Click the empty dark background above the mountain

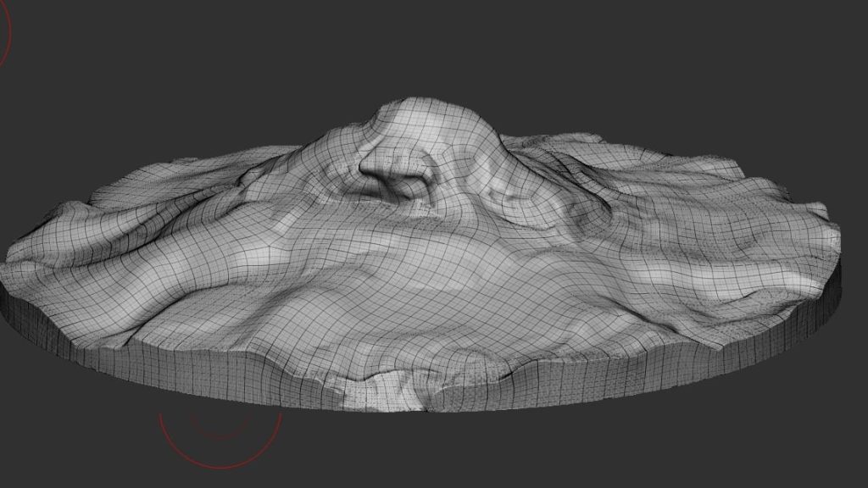424,42
